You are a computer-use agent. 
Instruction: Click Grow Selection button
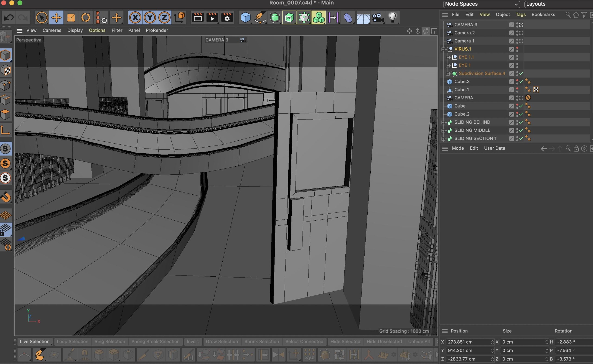pyautogui.click(x=222, y=341)
